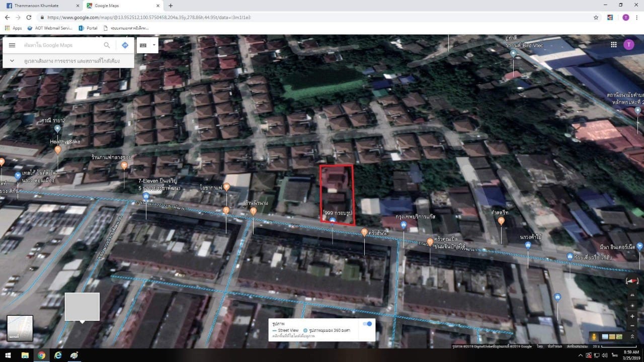Switch to map view using the corner thumbnail
Image resolution: width=644 pixels, height=362 pixels.
(20, 328)
